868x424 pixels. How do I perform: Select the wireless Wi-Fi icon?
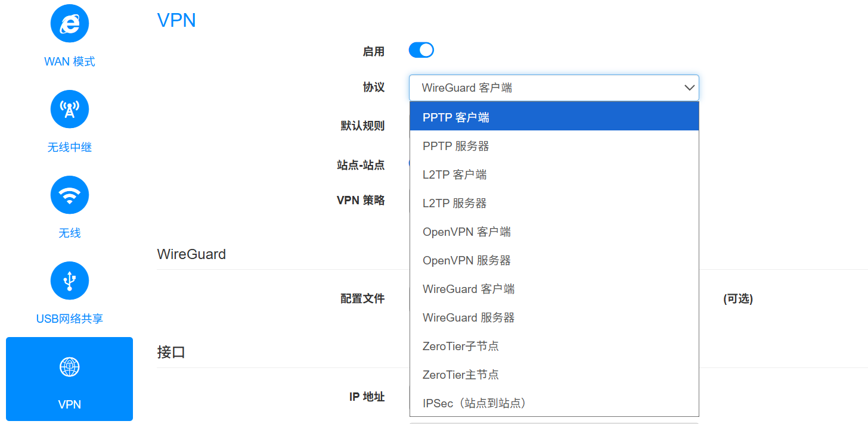pyautogui.click(x=70, y=195)
